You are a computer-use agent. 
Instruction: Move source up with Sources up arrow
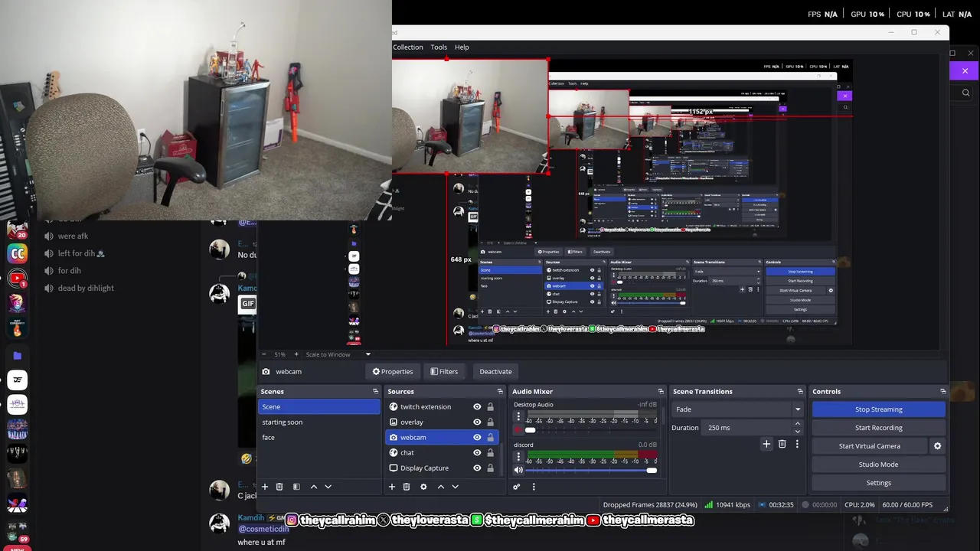(x=441, y=487)
